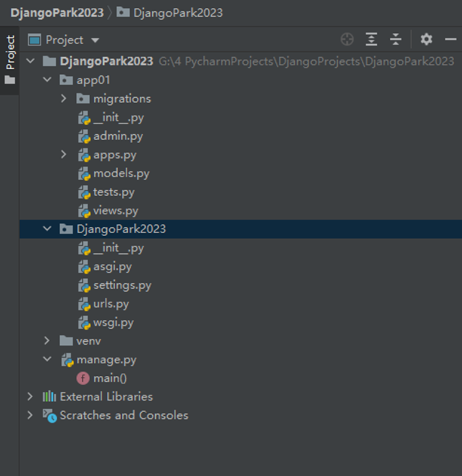Click the Python icon beside admin.py
The height and width of the screenshot is (476, 462).
click(x=84, y=137)
